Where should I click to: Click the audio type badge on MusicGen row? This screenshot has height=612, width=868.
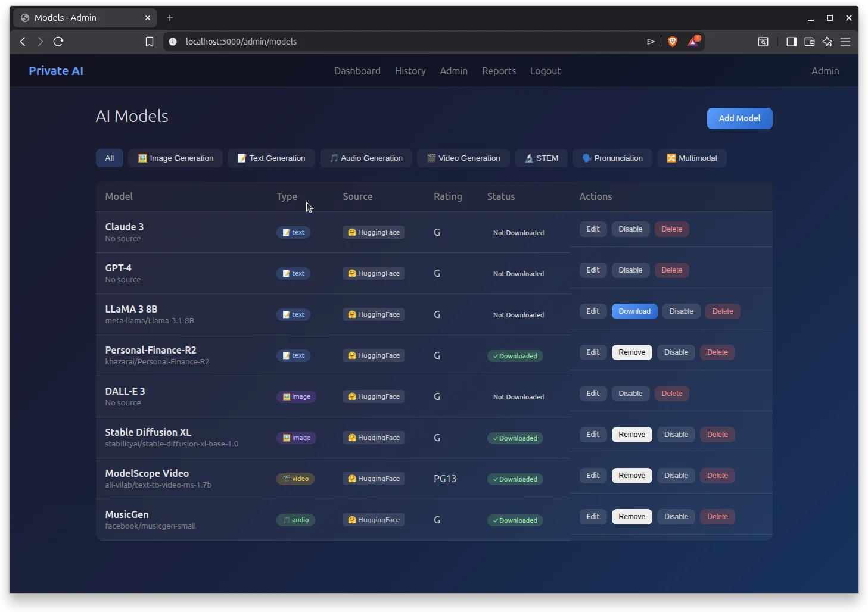(296, 520)
